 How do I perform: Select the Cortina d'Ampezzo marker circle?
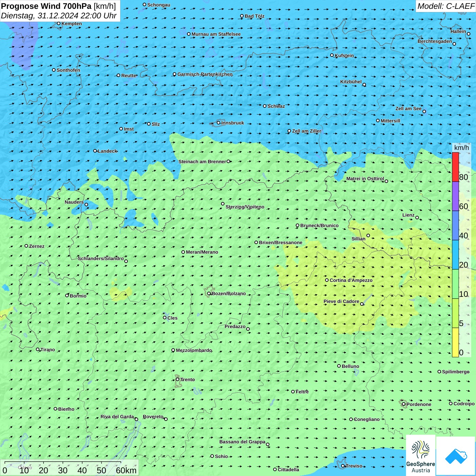pos(327,280)
